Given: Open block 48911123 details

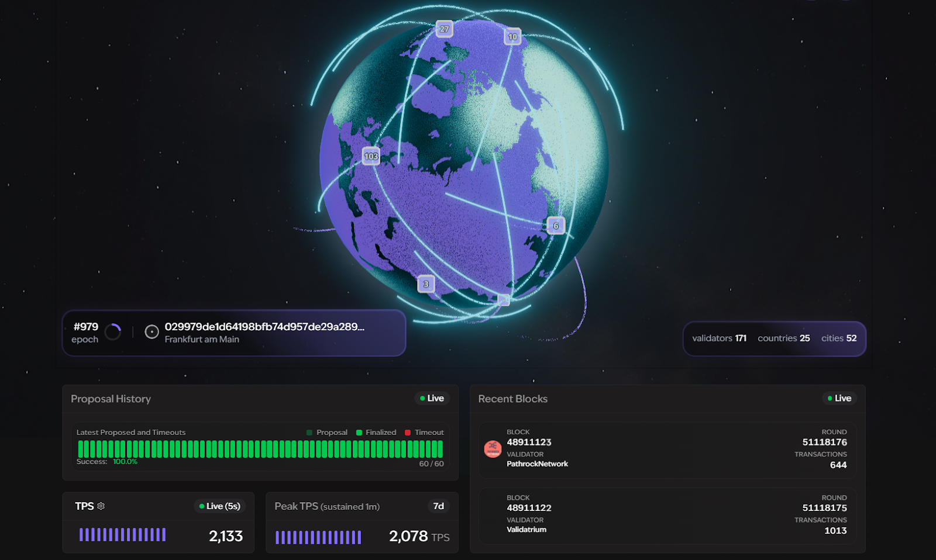Looking at the screenshot, I should coord(529,443).
